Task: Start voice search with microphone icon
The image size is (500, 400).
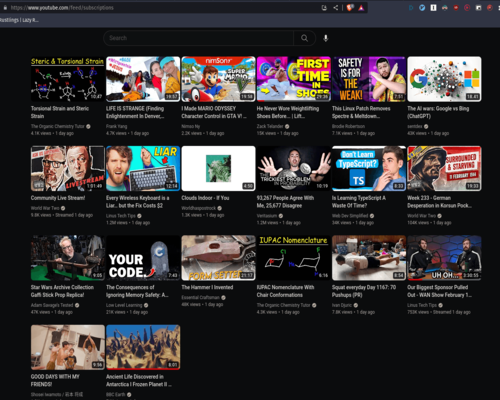Action: tap(326, 38)
